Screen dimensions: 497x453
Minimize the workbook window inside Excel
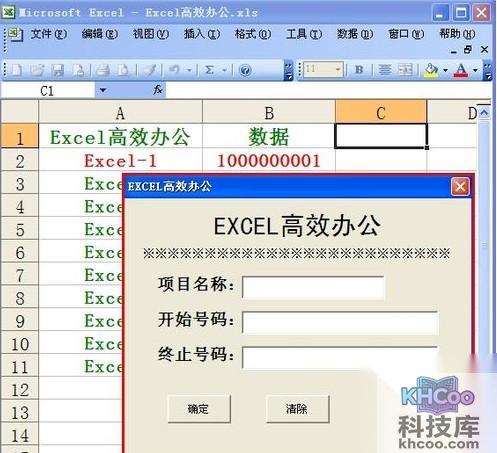pos(453,51)
